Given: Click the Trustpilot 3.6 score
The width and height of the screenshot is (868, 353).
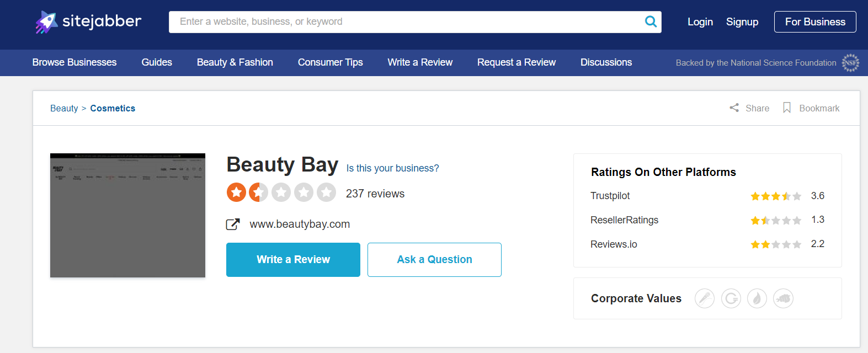Looking at the screenshot, I should (x=817, y=196).
